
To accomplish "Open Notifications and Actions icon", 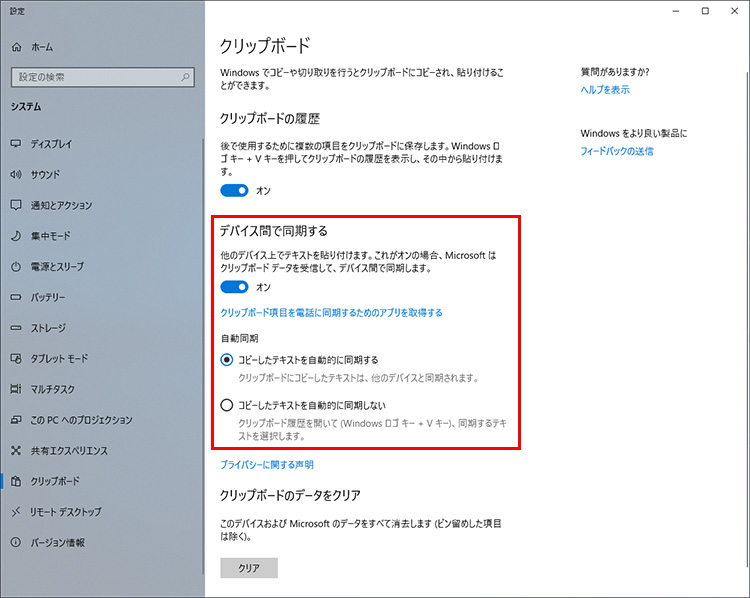I will (x=16, y=205).
